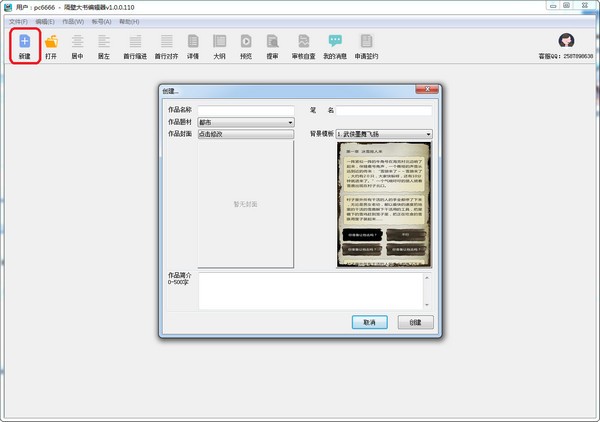This screenshot has width=600, height=422.
Task: Click the 新建 (New) toolbar icon
Action: tap(24, 42)
